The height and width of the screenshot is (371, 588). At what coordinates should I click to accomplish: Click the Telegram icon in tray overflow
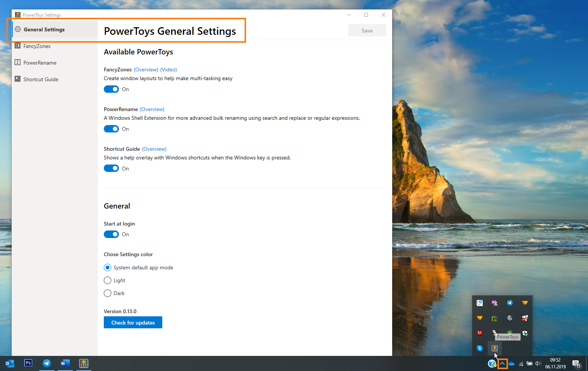[510, 303]
